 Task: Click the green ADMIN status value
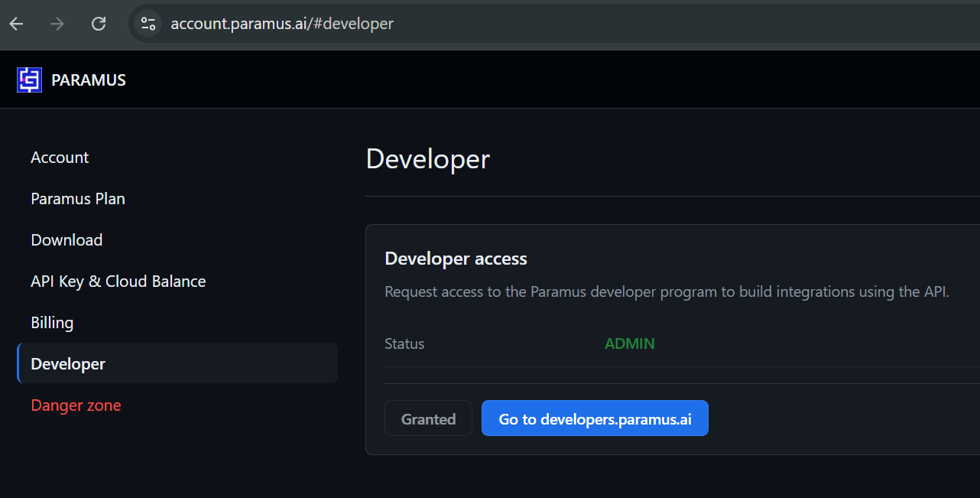(x=630, y=343)
